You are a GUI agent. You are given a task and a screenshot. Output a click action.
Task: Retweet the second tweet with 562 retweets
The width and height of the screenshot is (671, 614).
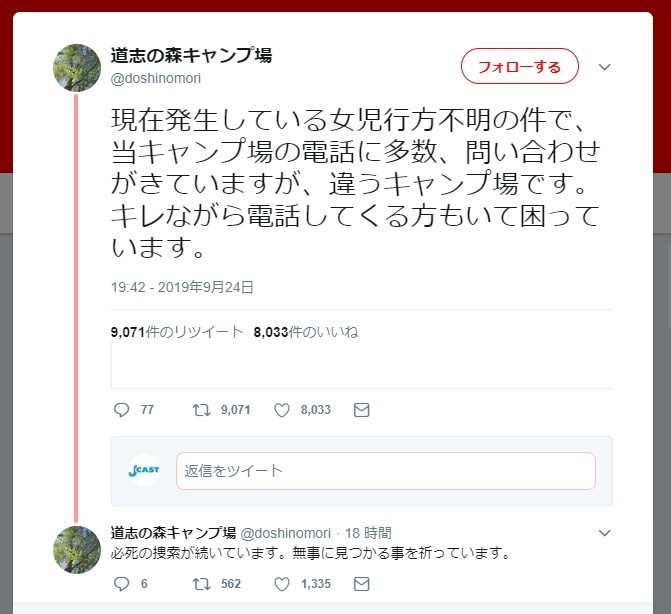point(200,584)
